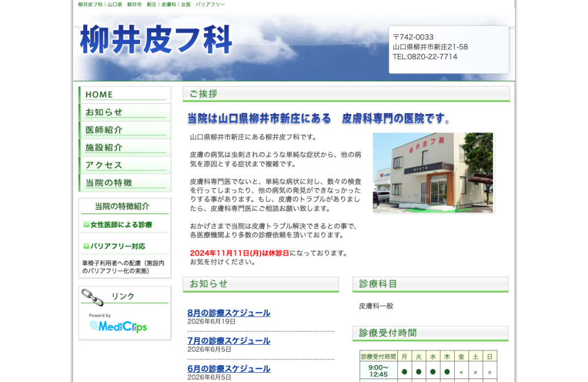The width and height of the screenshot is (588, 382).
Task: Click the green bullet icon beside 女性医師による診療
Action: click(86, 225)
